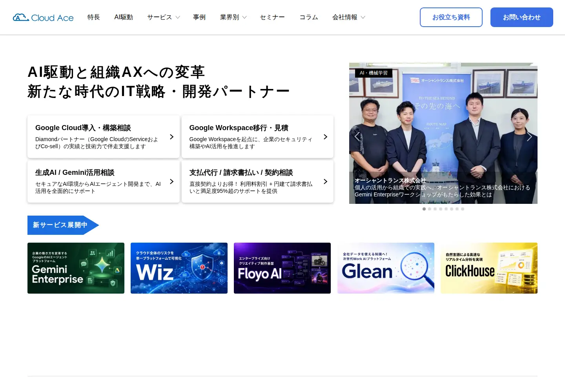Click the Cloud Ace logo
The width and height of the screenshot is (565, 392).
click(x=43, y=18)
